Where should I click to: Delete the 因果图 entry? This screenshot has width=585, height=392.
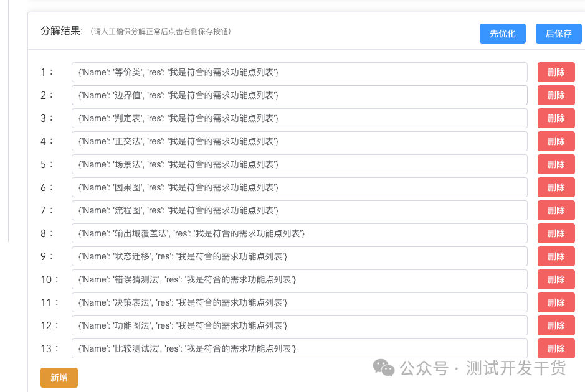click(x=555, y=187)
